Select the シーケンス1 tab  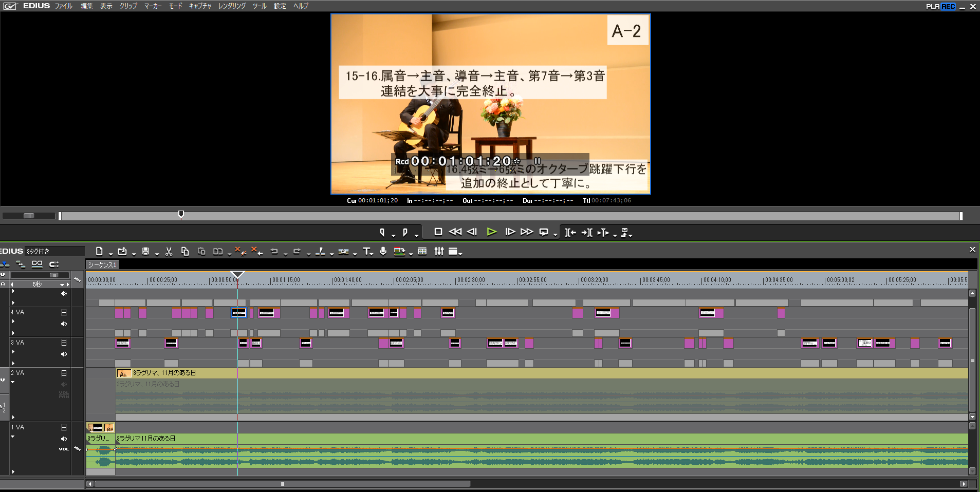pos(102,264)
